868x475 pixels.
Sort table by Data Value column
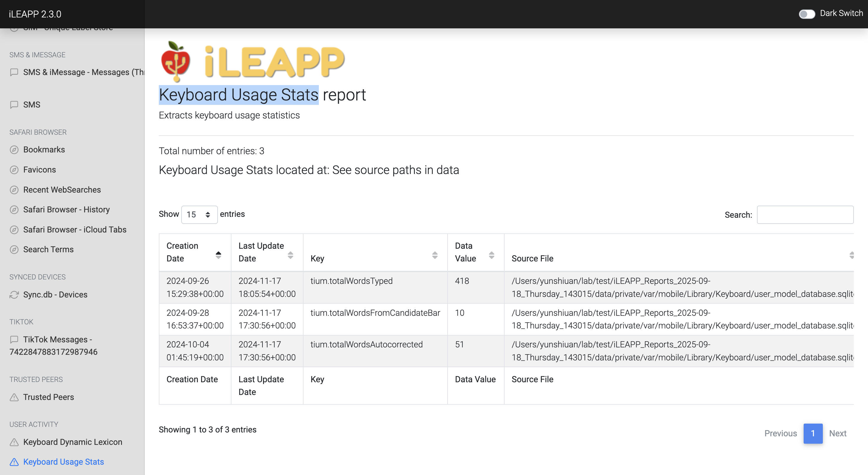(475, 252)
